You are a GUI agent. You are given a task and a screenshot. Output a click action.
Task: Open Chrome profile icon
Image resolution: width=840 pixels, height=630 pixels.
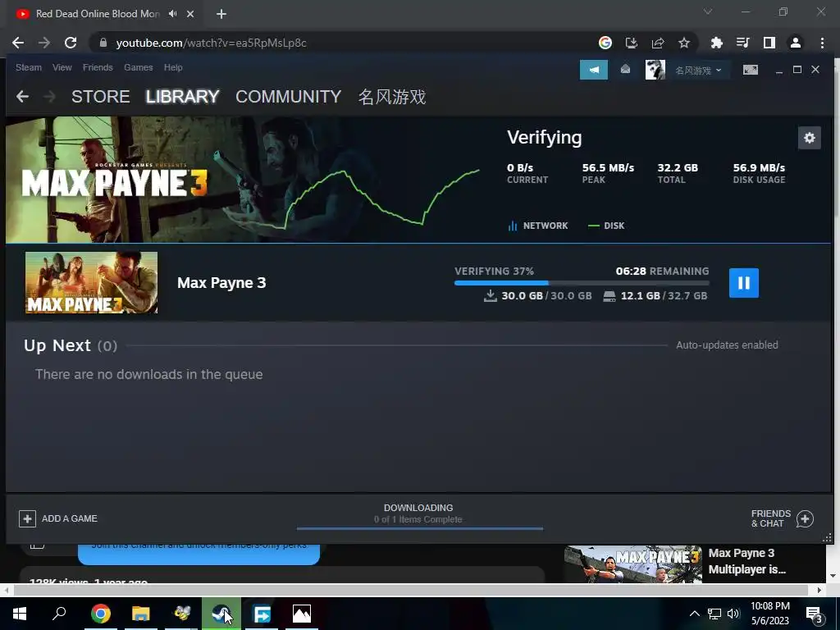795,43
